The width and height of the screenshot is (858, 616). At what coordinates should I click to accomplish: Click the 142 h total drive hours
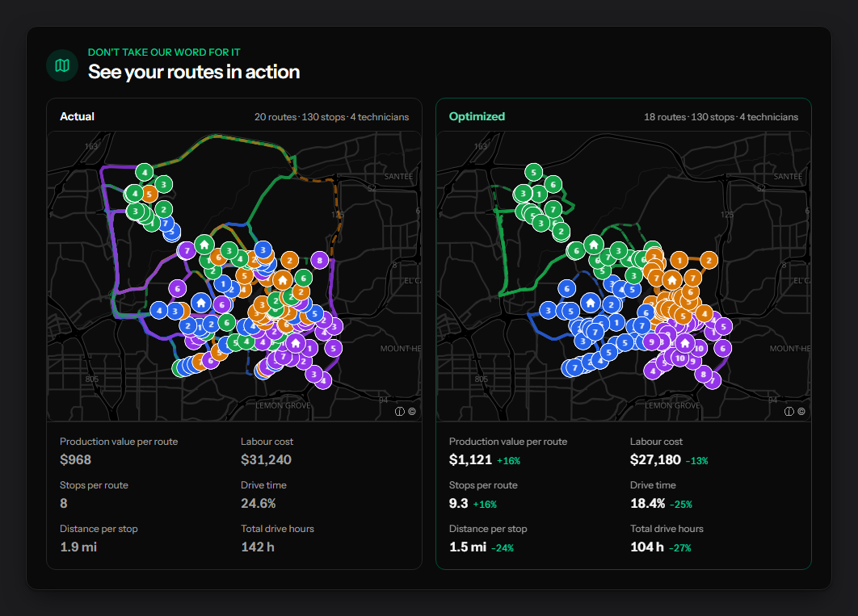pyautogui.click(x=258, y=547)
